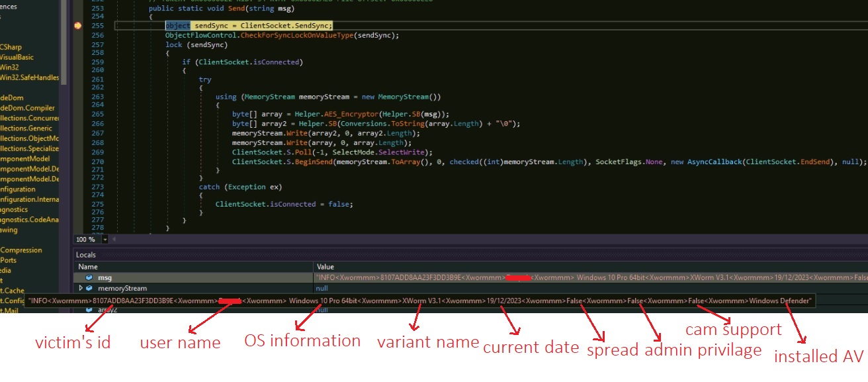Click the msg value starting with INFO

[591, 277]
